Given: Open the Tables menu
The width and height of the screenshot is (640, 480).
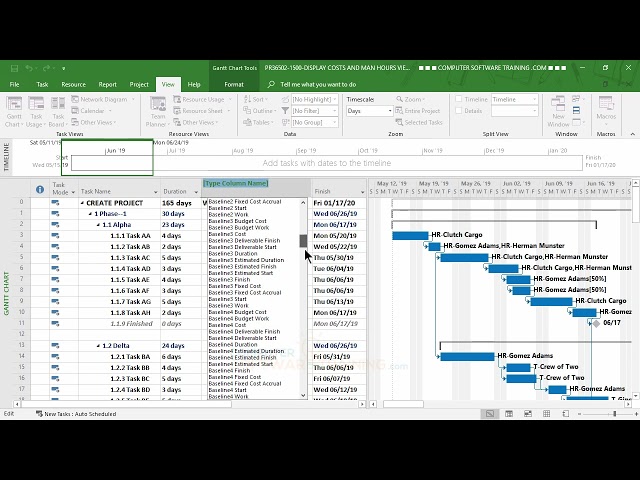Looking at the screenshot, I should [258, 122].
